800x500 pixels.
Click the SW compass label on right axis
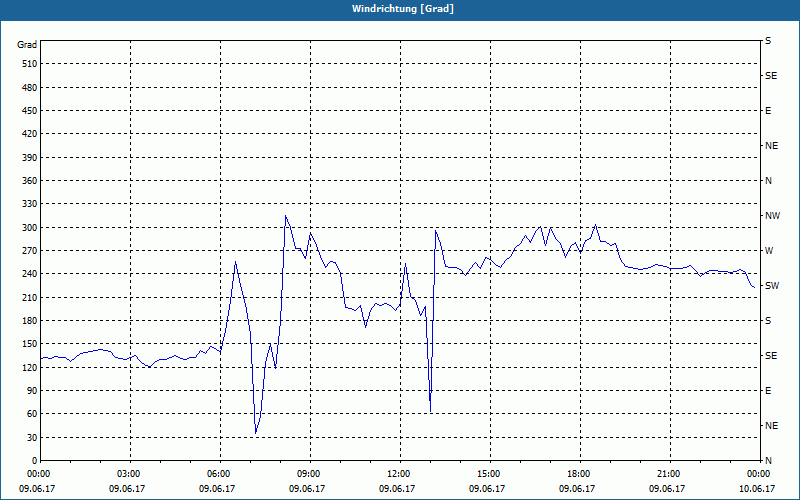pyautogui.click(x=772, y=286)
